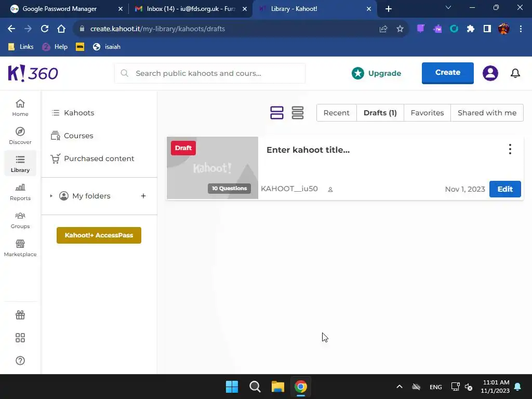Click the muted volume tray icon
The image size is (532, 399).
(469, 387)
